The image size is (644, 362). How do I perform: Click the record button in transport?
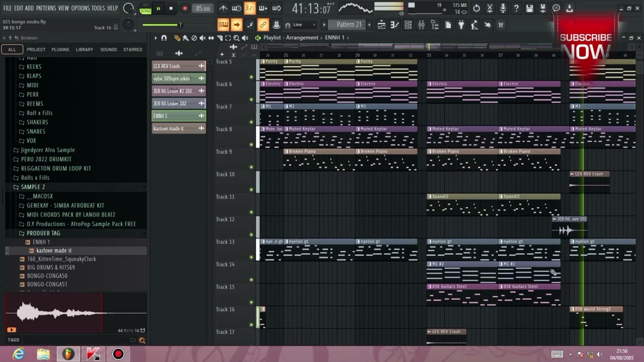tap(185, 9)
